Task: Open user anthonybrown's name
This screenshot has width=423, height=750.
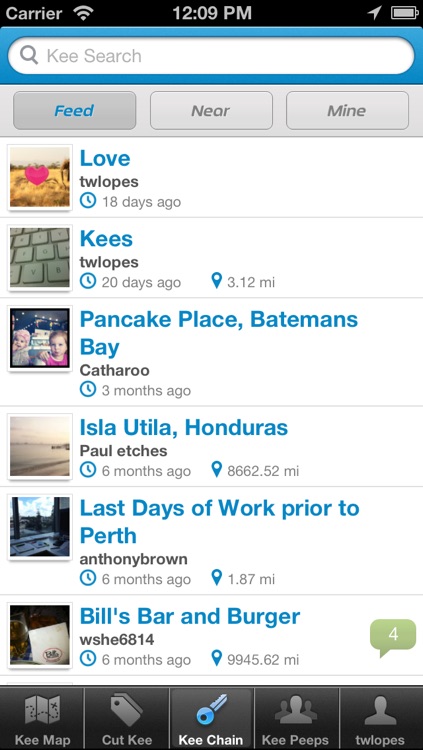Action: [x=134, y=559]
